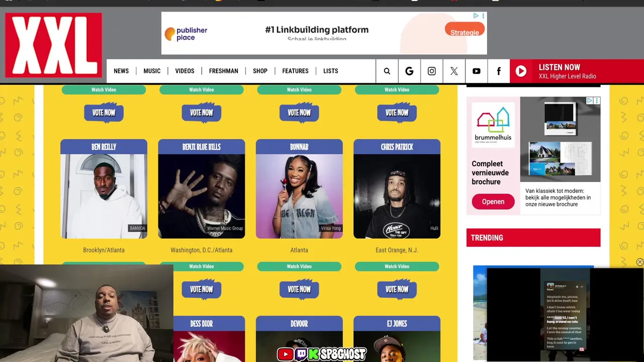Open the search magnifier icon
The height and width of the screenshot is (362, 644).
coord(387,71)
